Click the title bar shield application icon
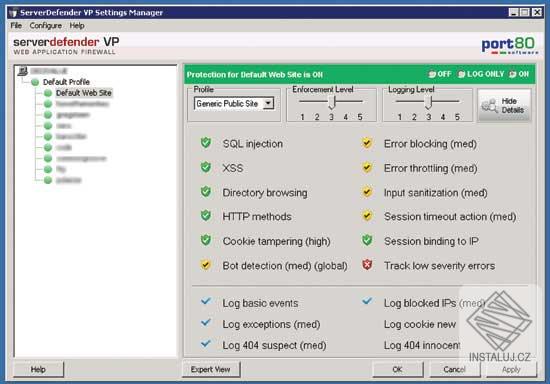This screenshot has height=384, width=550. [14, 13]
